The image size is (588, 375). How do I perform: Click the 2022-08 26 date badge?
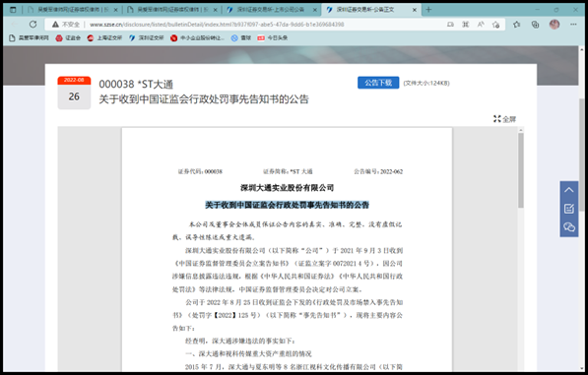pos(74,93)
